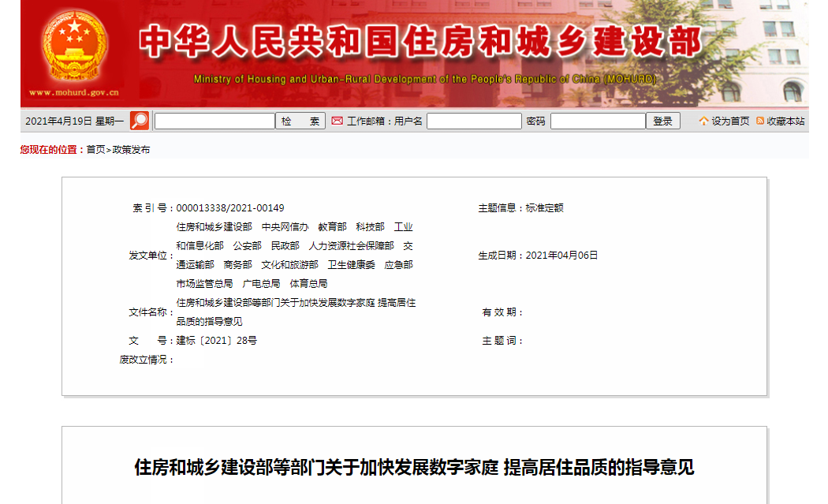Open the 首页 breadcrumb link

(x=95, y=150)
